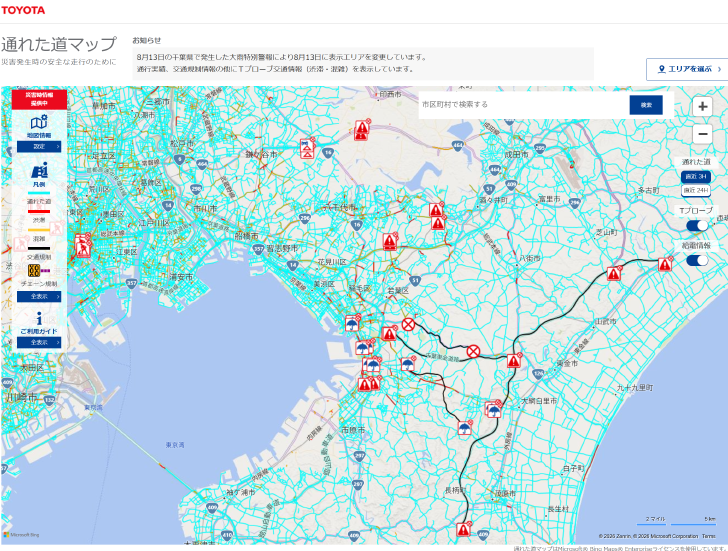Click the map information (地図情報) icon
Viewport: 728px width, 551px height.
coord(39,123)
